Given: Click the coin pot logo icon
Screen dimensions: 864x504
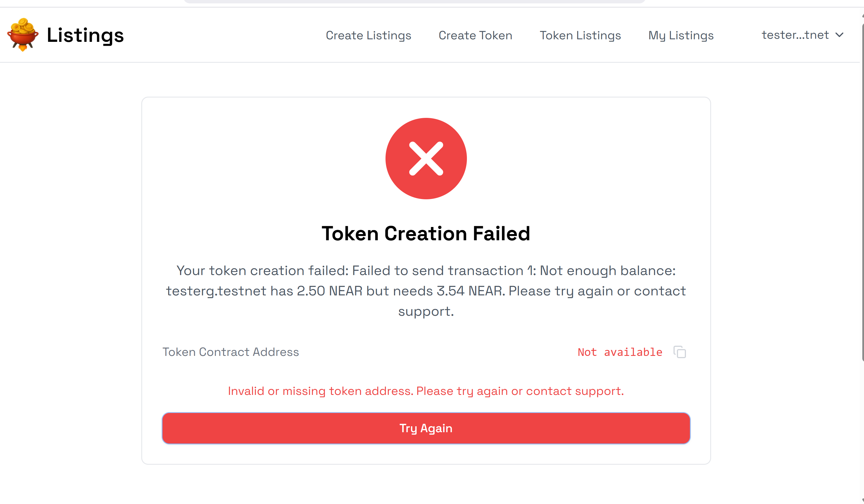Looking at the screenshot, I should [x=23, y=35].
